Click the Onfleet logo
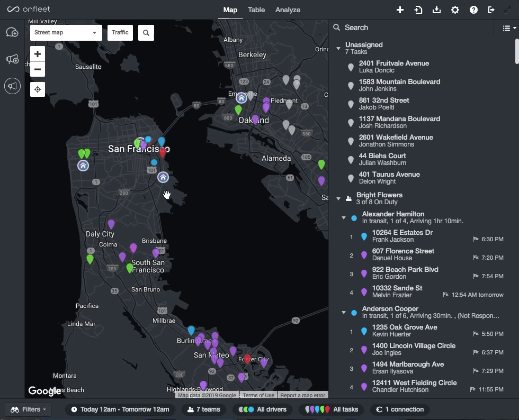The height and width of the screenshot is (420, 519). click(29, 10)
